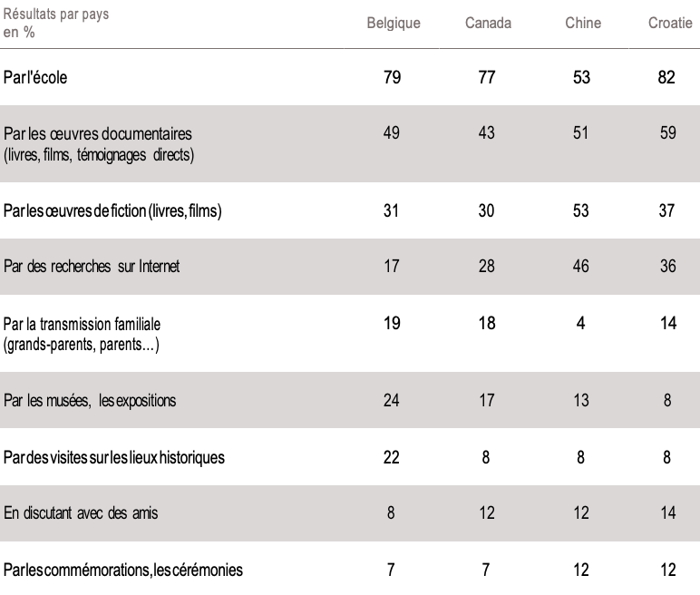Click Chine's family transmission value 4
The height and width of the screenshot is (595, 700).
(x=582, y=322)
